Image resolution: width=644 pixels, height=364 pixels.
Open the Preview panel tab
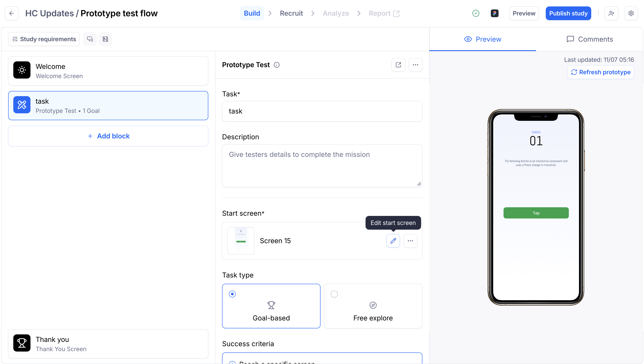pyautogui.click(x=482, y=39)
